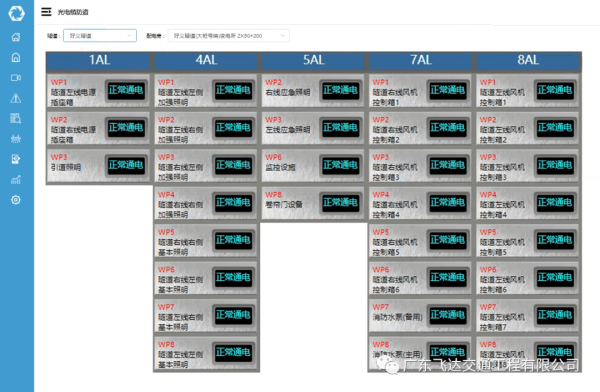Toggle the 1AL WP1 power status indicator
This screenshot has width=600, height=392.
[126, 90]
